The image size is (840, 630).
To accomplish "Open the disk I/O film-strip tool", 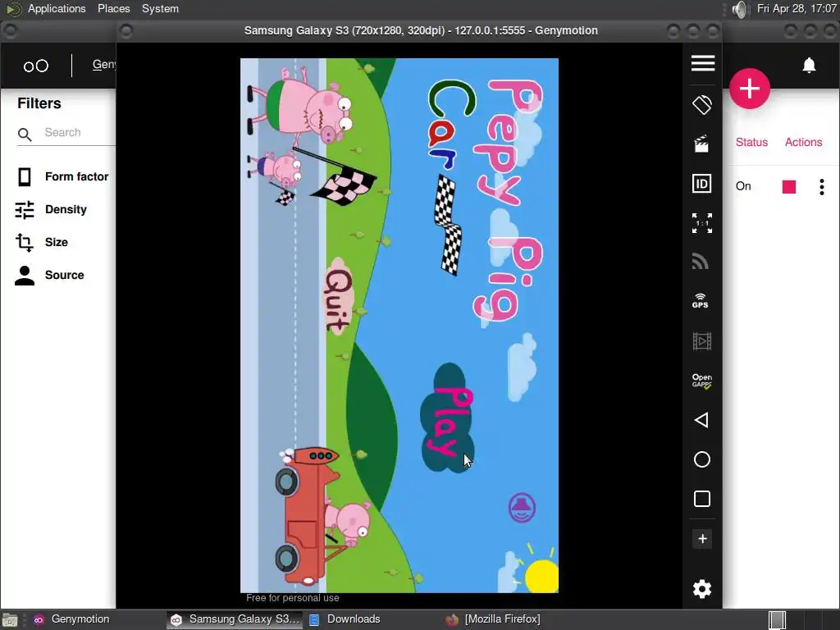I will (x=702, y=341).
